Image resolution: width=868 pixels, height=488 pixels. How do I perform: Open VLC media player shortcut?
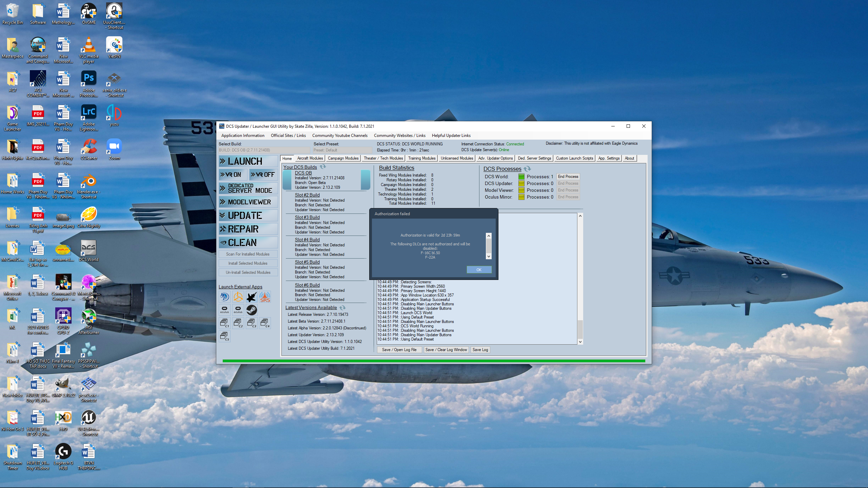(88, 50)
